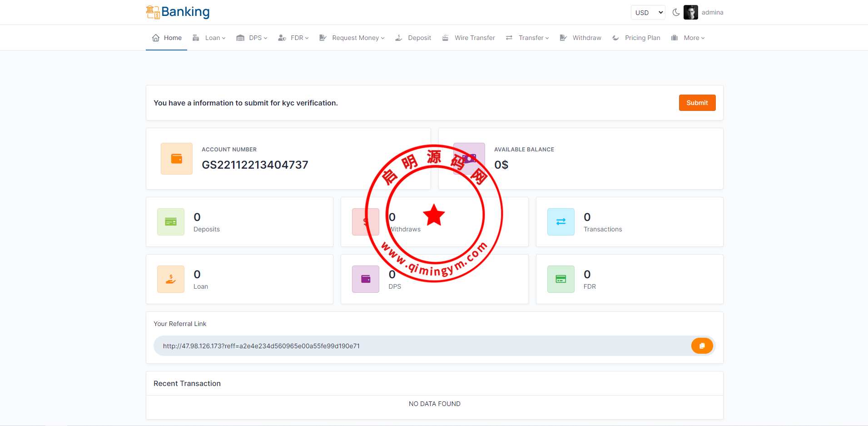Expand the Request Money menu
The width and height of the screenshot is (868, 426).
352,38
